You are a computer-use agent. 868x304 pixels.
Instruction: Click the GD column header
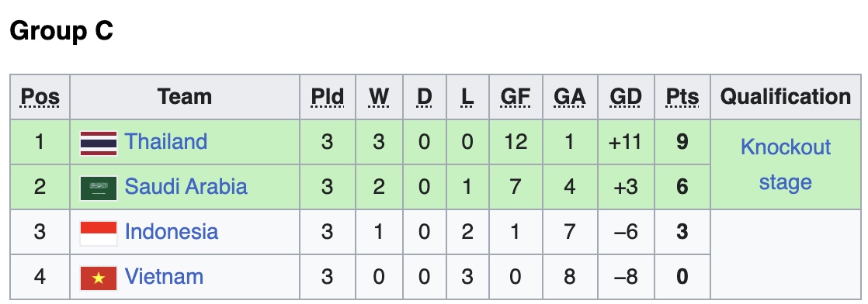[626, 97]
